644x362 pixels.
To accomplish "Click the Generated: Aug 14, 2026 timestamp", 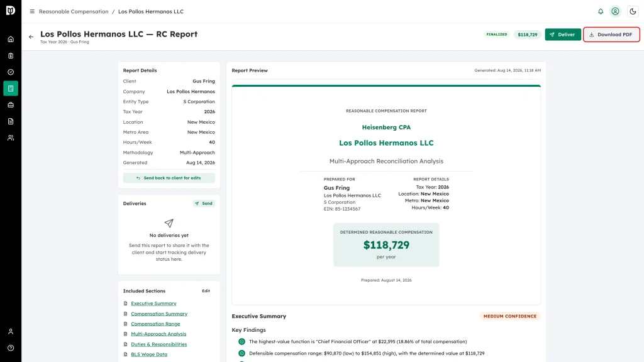I will (508, 70).
